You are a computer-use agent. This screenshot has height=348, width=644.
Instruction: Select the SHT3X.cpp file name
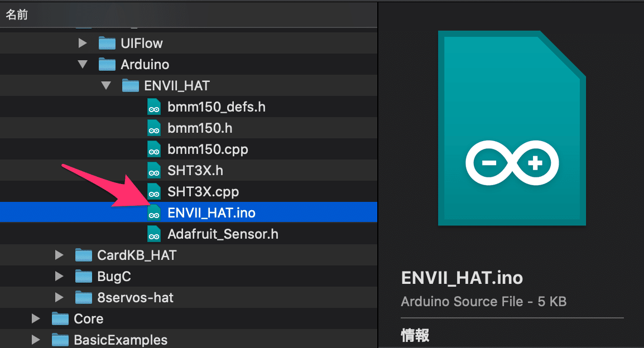203,192
